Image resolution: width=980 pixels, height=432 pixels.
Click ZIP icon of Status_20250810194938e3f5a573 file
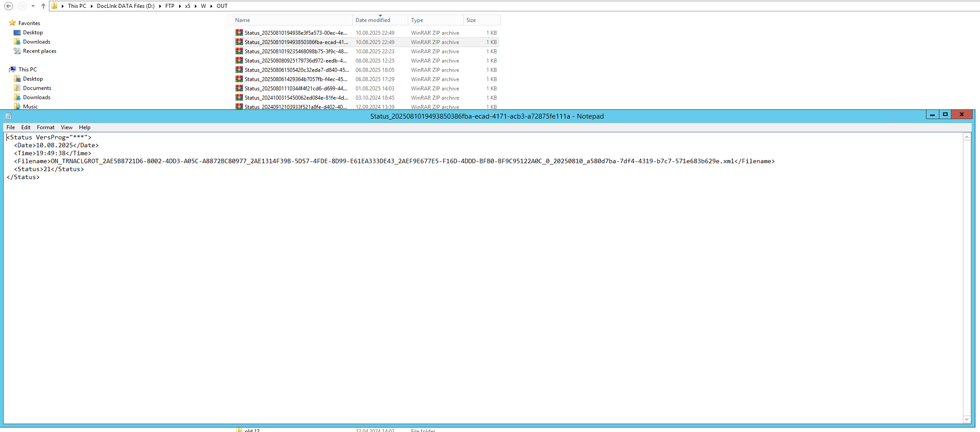click(x=239, y=32)
